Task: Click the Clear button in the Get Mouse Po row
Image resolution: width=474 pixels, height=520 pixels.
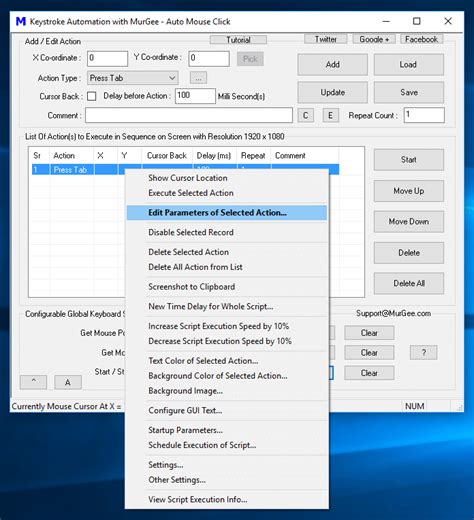Action: [369, 333]
